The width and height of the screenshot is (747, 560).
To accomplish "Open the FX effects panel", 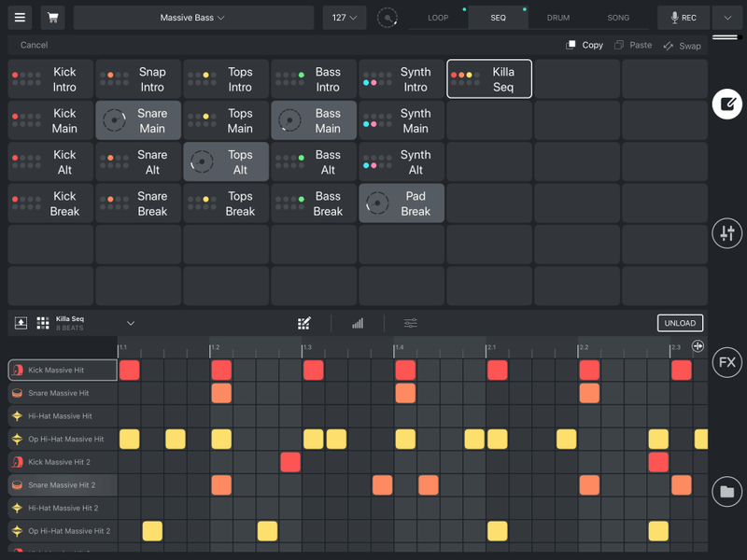I will click(727, 362).
